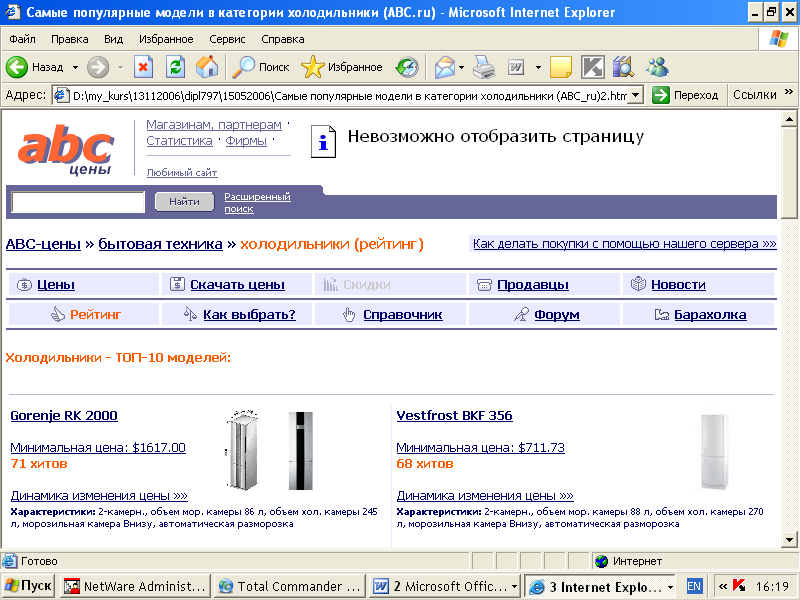Click the page info icon
Viewport: 800px width, 600px height.
323,141
